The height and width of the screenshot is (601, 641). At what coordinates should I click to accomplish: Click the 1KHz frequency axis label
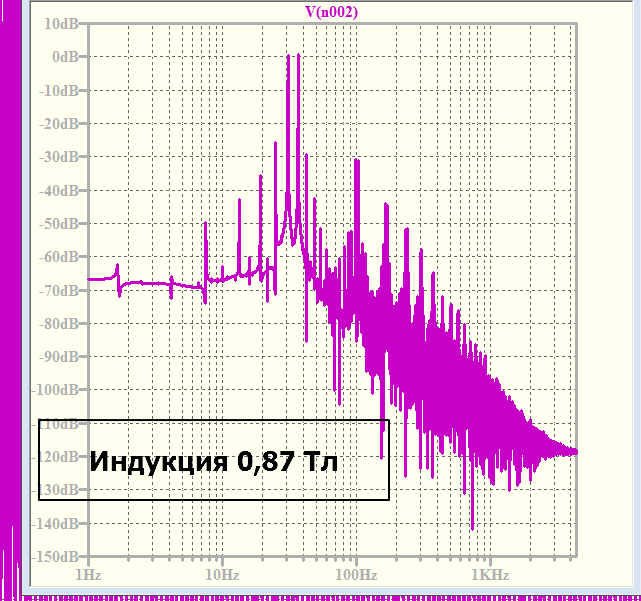pyautogui.click(x=490, y=575)
